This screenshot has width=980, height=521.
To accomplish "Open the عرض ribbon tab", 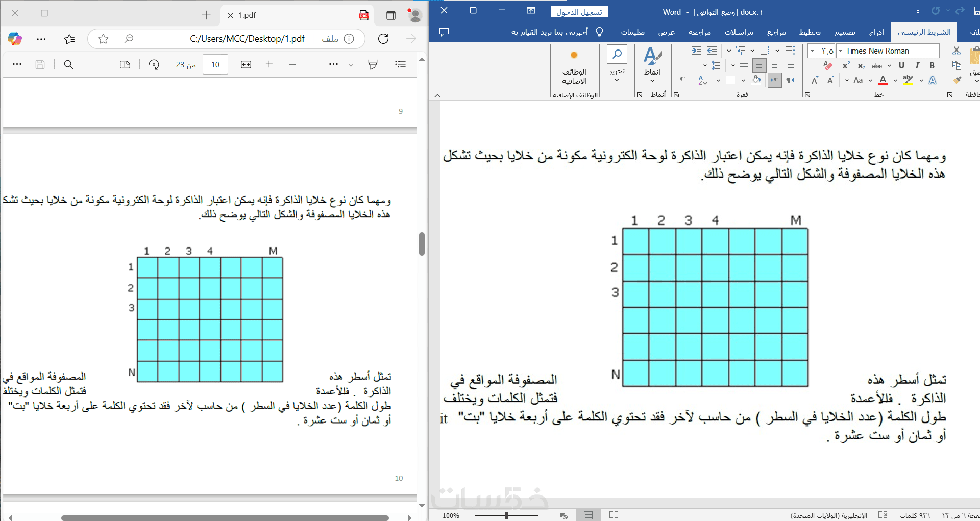I will click(x=667, y=32).
